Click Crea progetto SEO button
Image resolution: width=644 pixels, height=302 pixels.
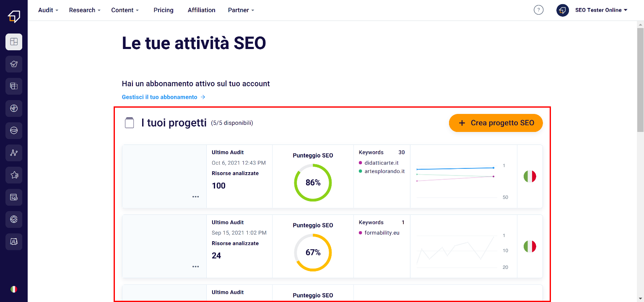point(496,123)
